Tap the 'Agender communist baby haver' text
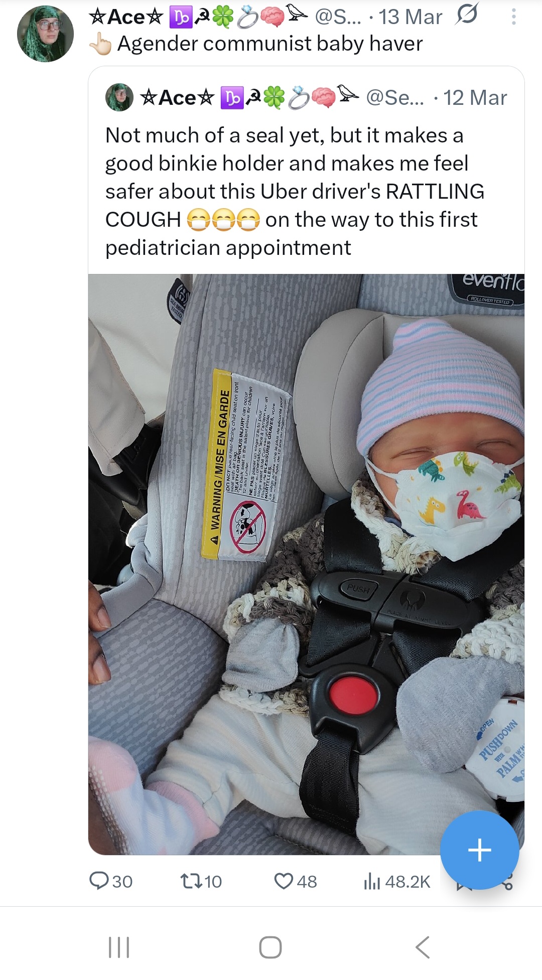This screenshot has width=542, height=980. click(270, 44)
